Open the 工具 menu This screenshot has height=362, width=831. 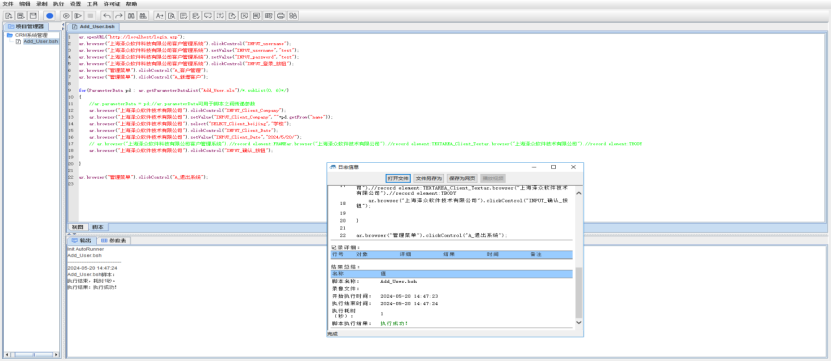(92, 4)
